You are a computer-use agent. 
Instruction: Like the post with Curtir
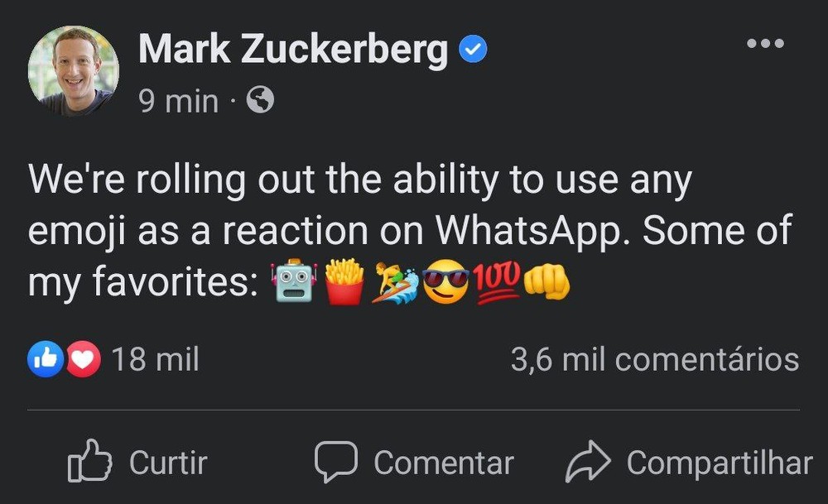137,462
